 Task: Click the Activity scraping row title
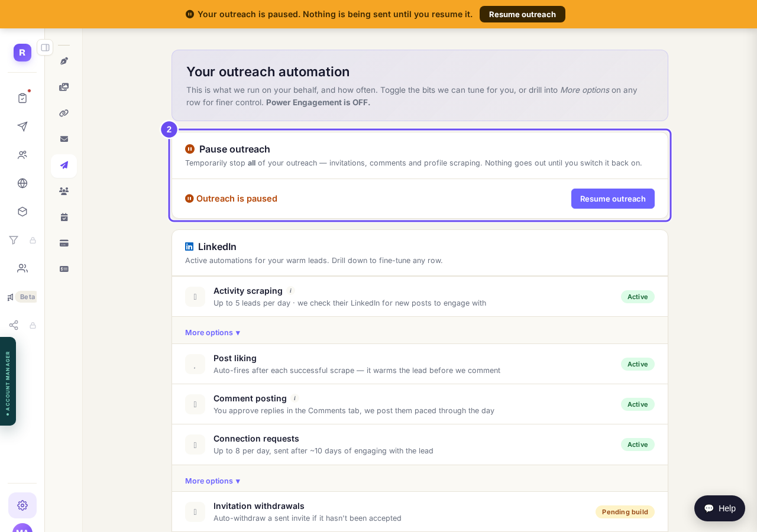click(x=248, y=291)
